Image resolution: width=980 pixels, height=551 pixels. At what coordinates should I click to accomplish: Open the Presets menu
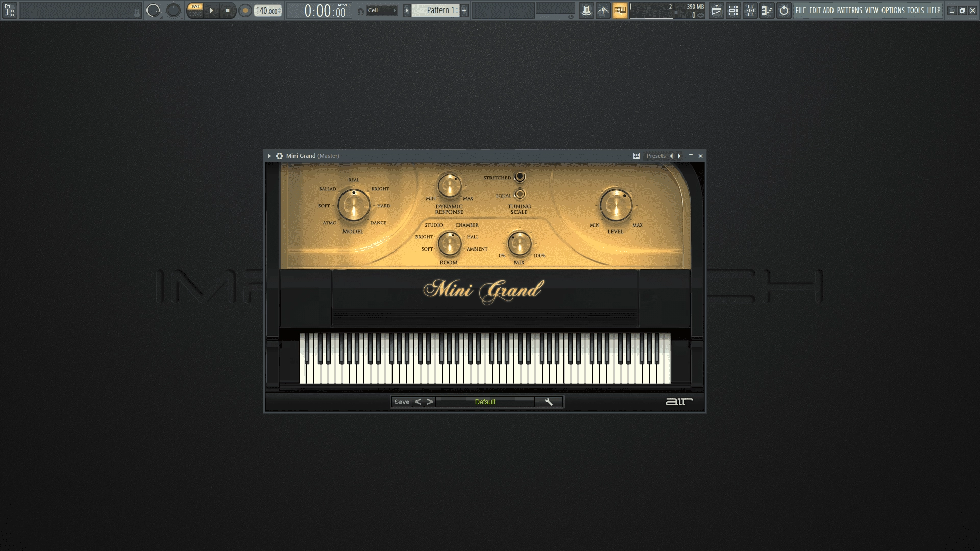(656, 156)
